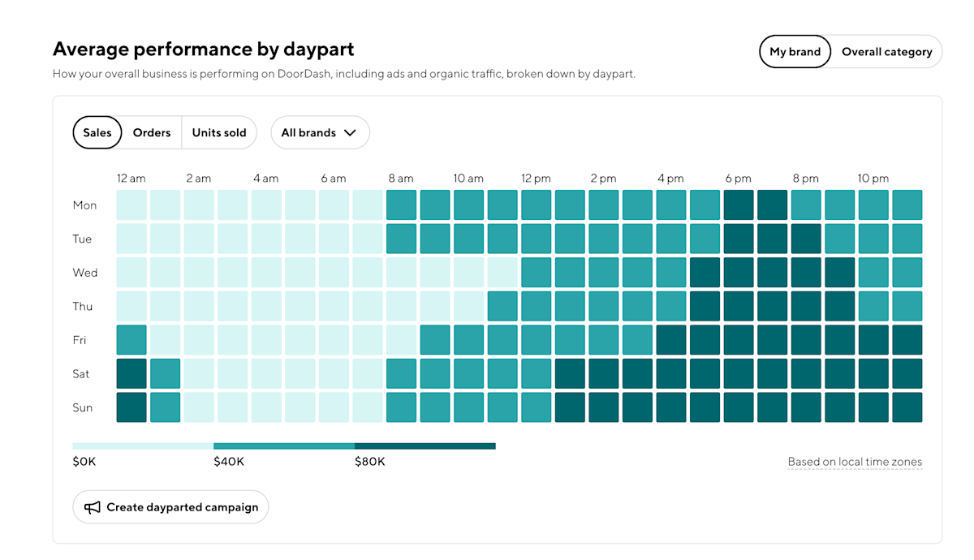974x560 pixels.
Task: Switch to Units sold metric
Action: click(219, 133)
